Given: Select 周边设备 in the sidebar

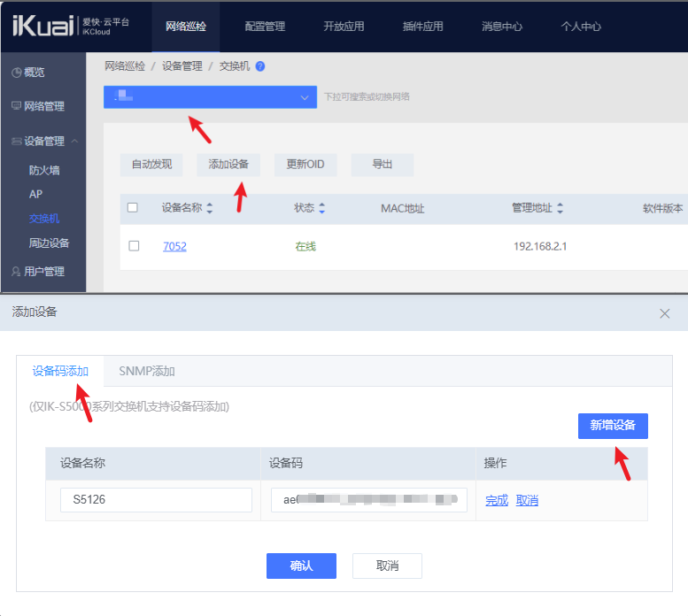Looking at the screenshot, I should [x=50, y=243].
